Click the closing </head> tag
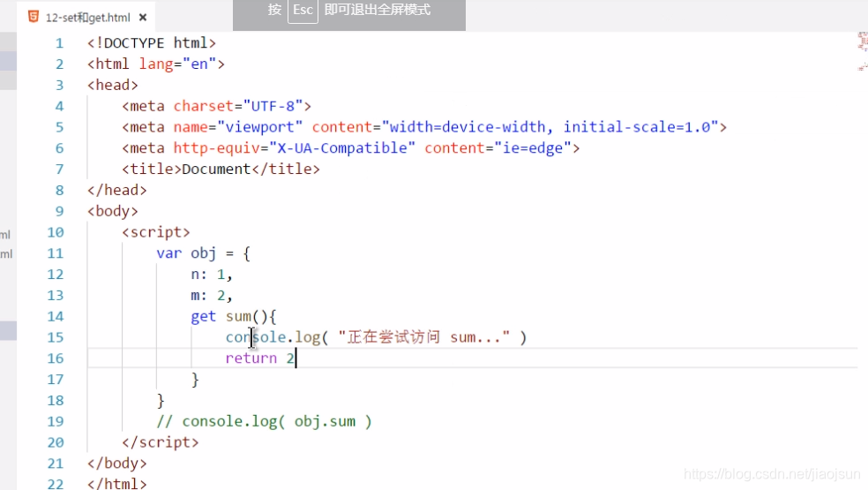Image resolution: width=868 pixels, height=490 pixels. tap(116, 190)
